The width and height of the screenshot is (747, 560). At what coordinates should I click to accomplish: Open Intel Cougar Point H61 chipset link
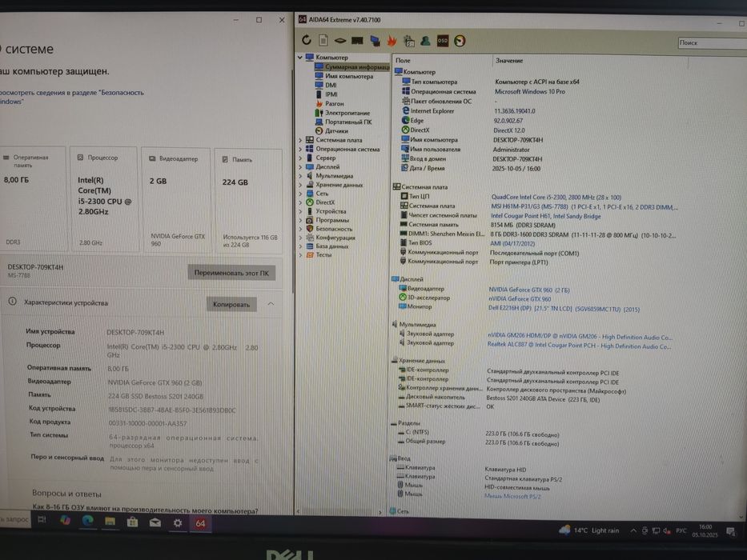click(x=545, y=216)
